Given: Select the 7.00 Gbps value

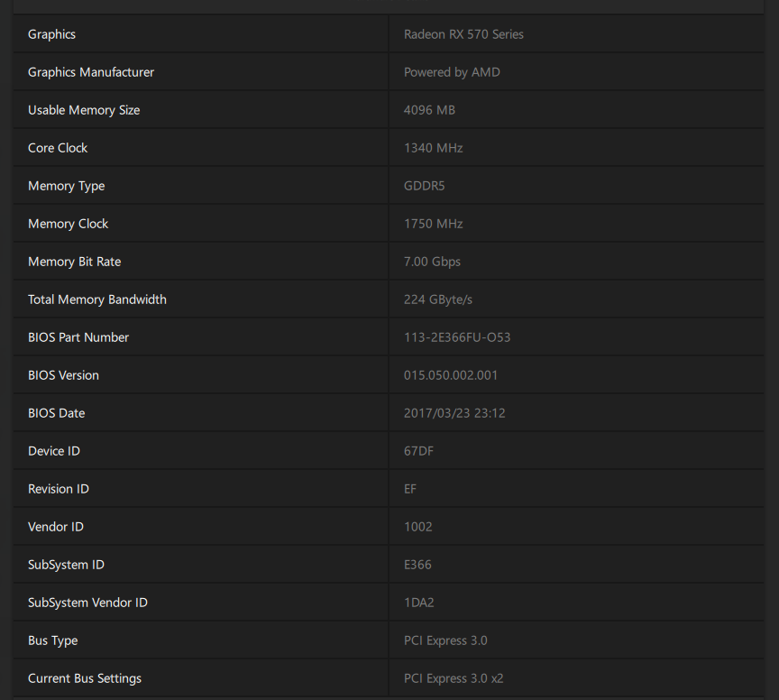Looking at the screenshot, I should [x=432, y=262].
